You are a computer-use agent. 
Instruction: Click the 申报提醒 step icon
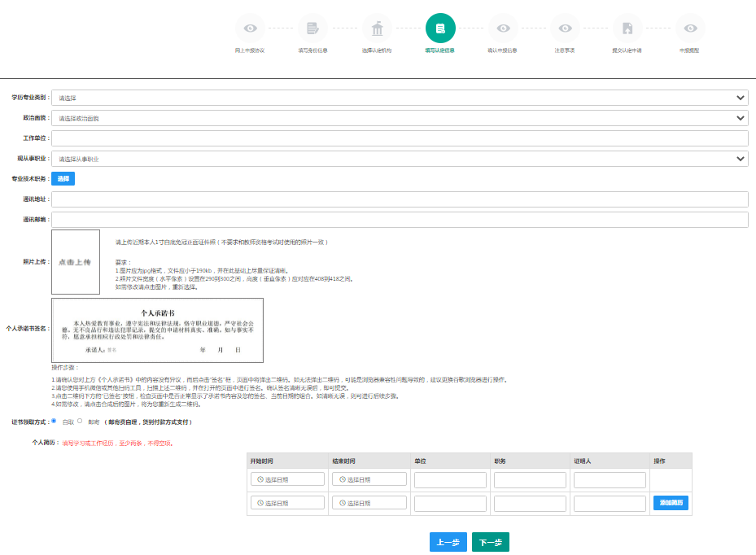click(x=690, y=28)
